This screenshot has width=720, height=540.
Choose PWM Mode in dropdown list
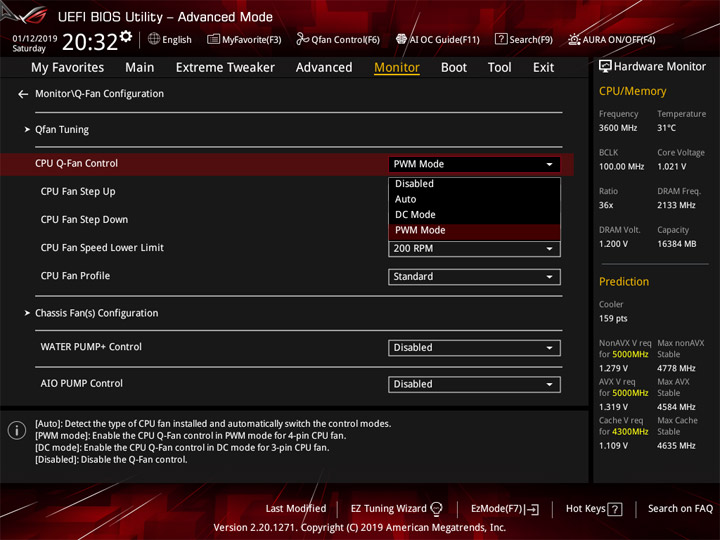[474, 231]
